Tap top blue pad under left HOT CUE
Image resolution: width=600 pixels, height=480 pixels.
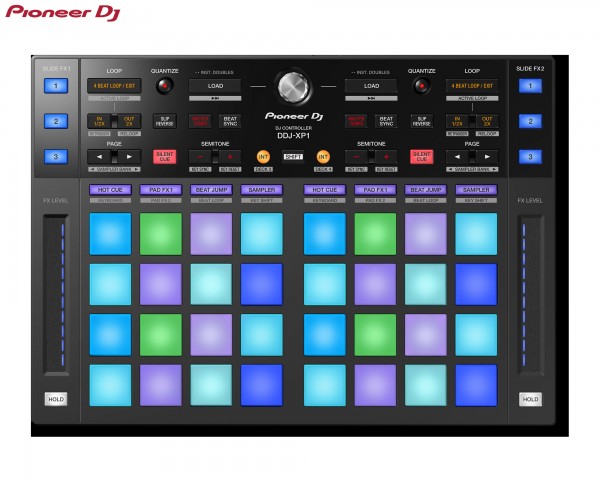point(110,234)
